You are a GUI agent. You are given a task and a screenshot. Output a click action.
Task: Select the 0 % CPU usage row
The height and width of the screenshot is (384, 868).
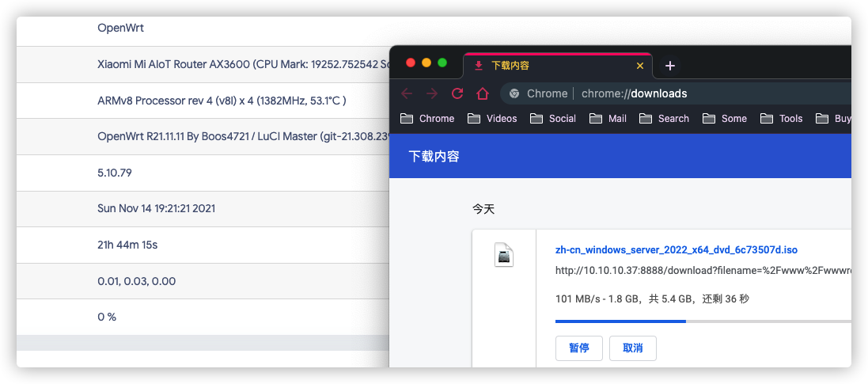(x=203, y=317)
